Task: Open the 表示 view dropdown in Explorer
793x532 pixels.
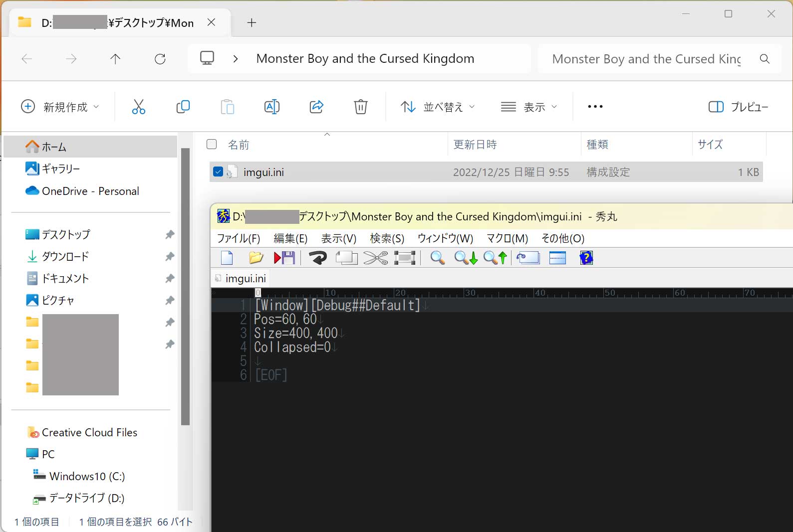Action: (x=529, y=107)
